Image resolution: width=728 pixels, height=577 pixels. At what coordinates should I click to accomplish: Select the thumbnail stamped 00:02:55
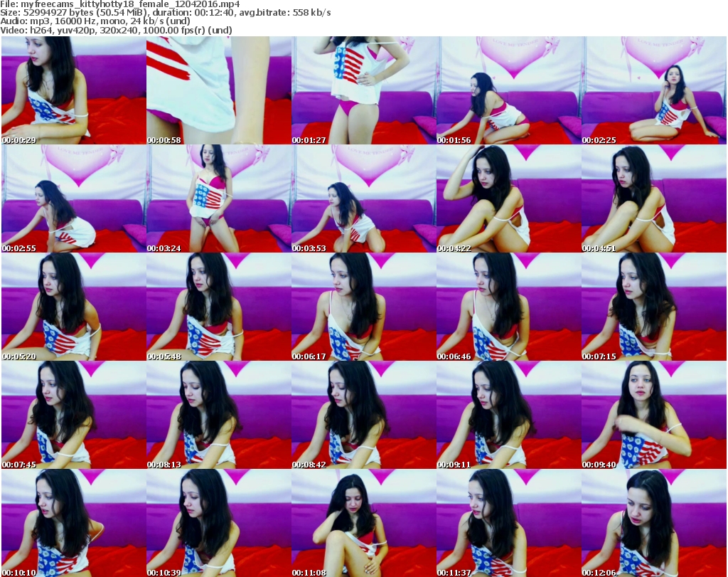pyautogui.click(x=73, y=198)
